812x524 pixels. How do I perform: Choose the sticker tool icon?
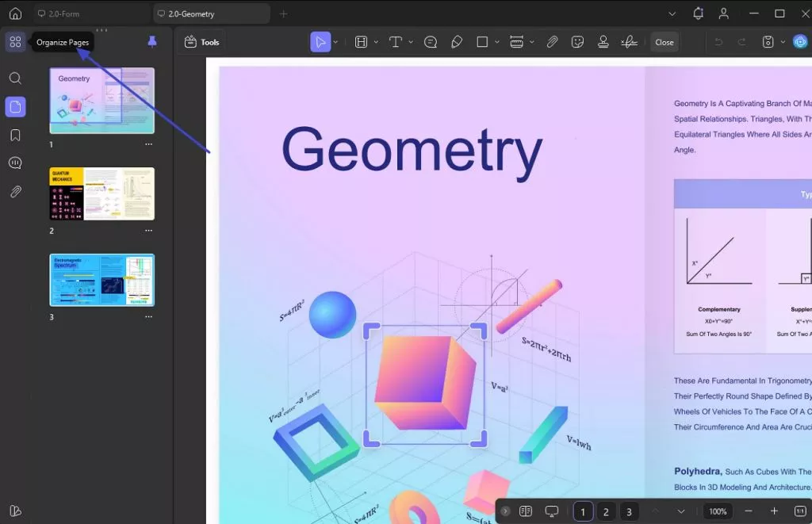click(x=578, y=42)
